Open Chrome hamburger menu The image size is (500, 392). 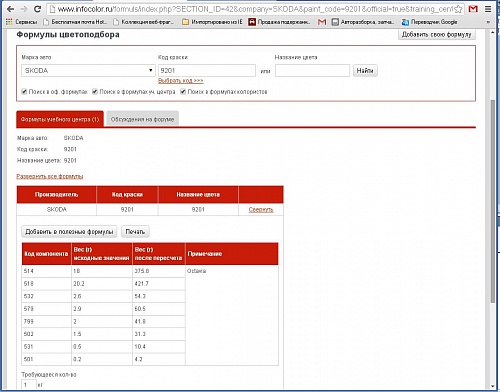(488, 9)
